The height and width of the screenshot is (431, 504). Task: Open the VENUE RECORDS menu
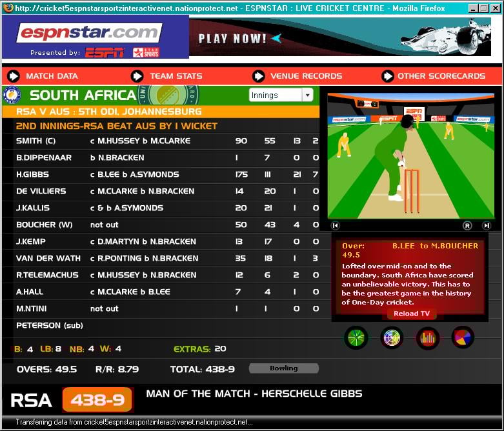click(307, 76)
